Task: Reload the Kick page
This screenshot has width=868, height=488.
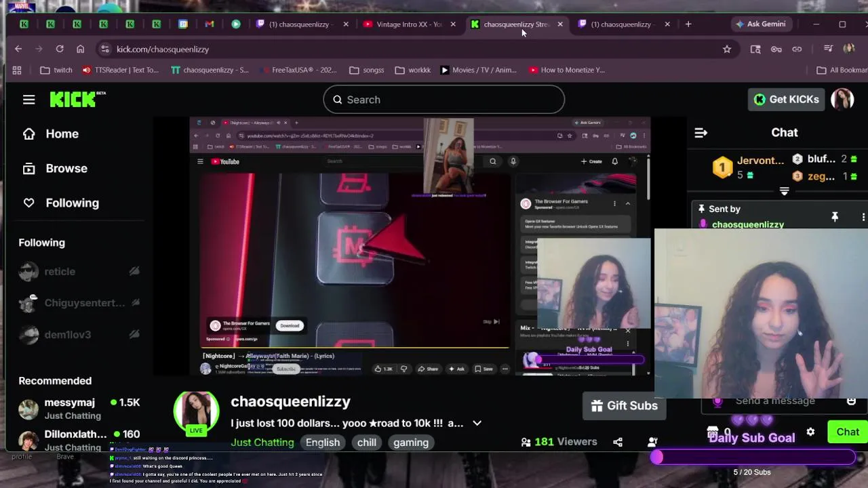Action: 60,49
